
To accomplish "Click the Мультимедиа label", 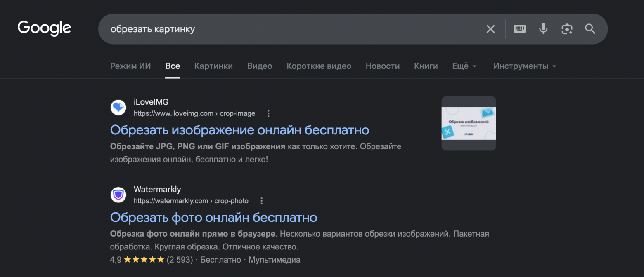I will tap(275, 260).
